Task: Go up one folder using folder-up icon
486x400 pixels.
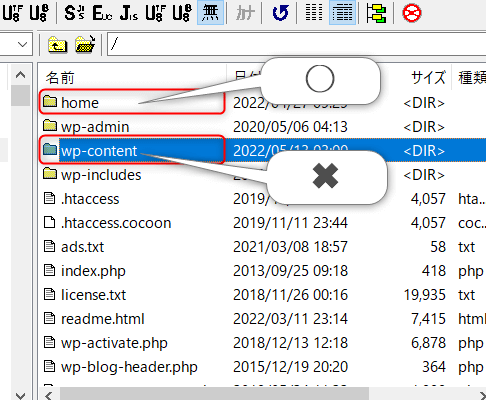Action: click(57, 44)
